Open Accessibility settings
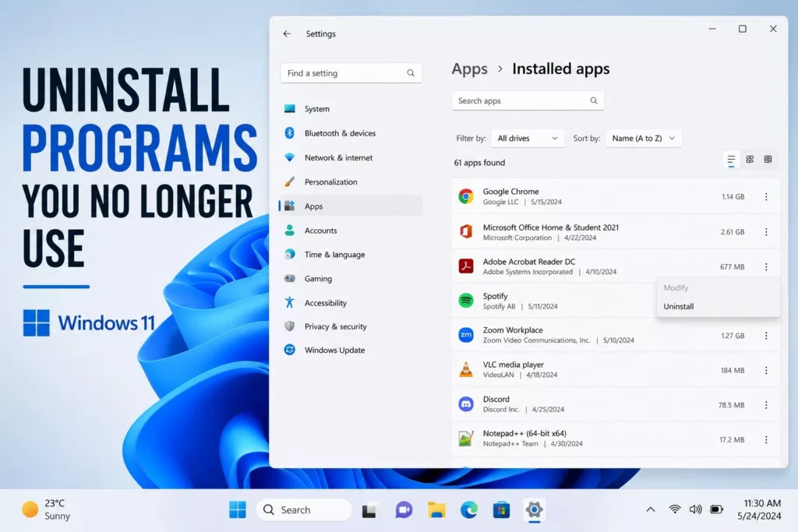Viewport: 798px width, 532px height. [351, 303]
